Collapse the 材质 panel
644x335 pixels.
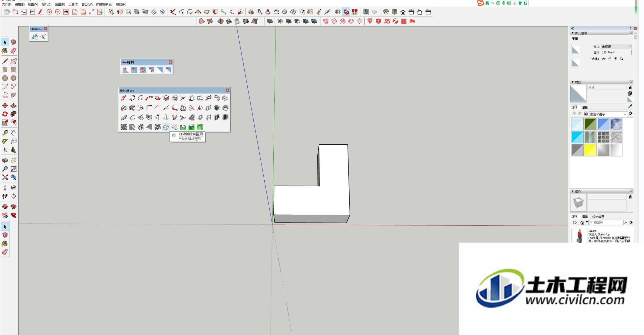click(x=573, y=82)
